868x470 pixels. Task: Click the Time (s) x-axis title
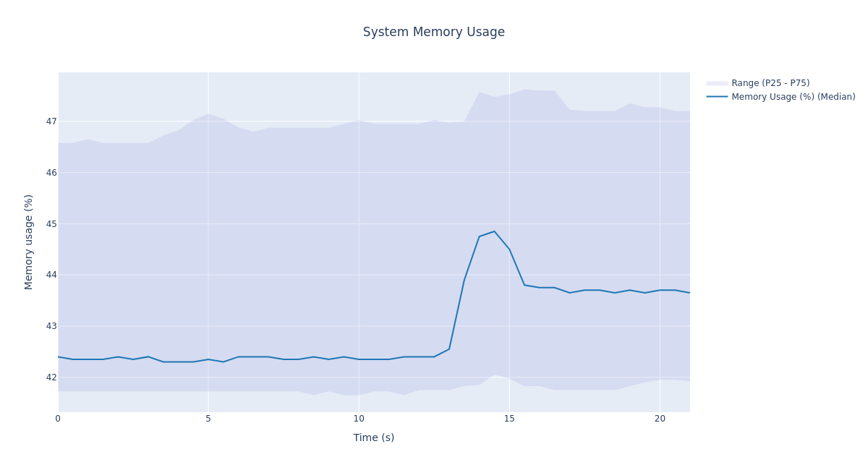373,437
